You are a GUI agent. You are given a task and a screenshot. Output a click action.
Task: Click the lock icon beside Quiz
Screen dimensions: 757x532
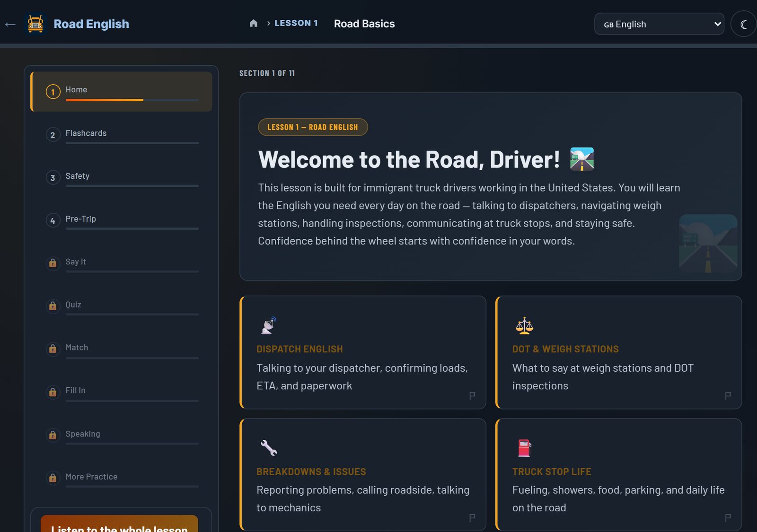pyautogui.click(x=53, y=306)
